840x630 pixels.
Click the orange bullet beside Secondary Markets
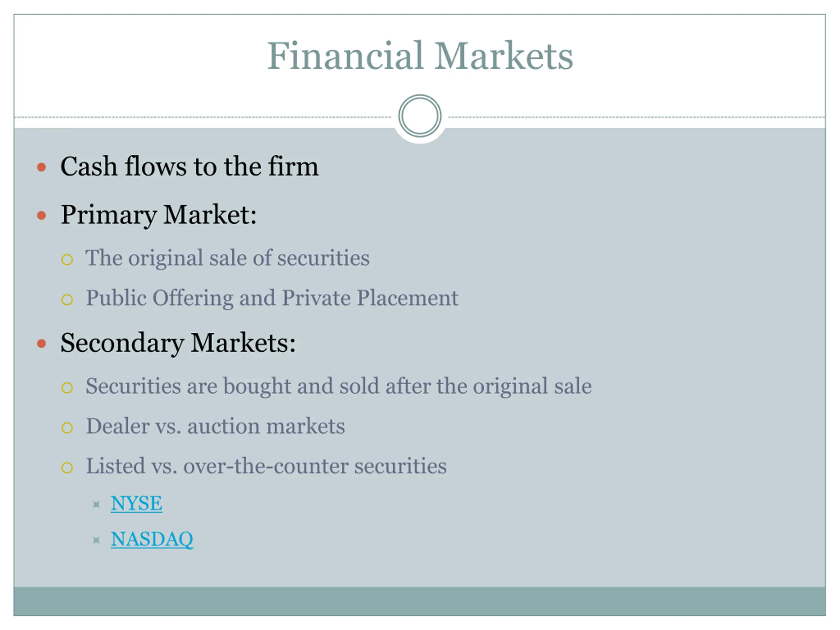[x=41, y=344]
